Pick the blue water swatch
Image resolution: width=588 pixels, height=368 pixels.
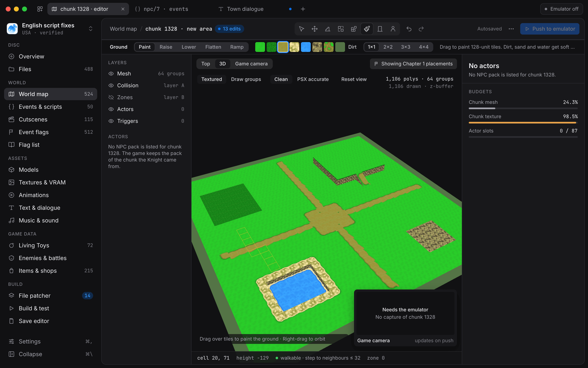pyautogui.click(x=306, y=47)
